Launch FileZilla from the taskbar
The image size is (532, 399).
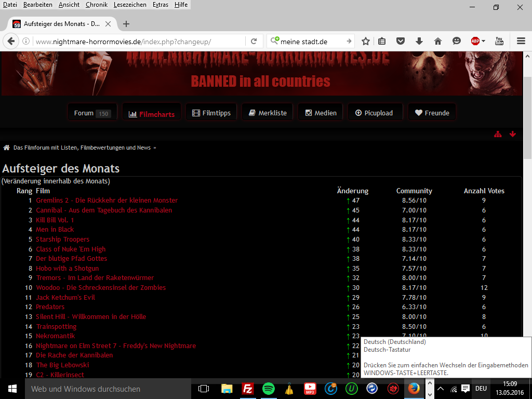[x=248, y=389]
